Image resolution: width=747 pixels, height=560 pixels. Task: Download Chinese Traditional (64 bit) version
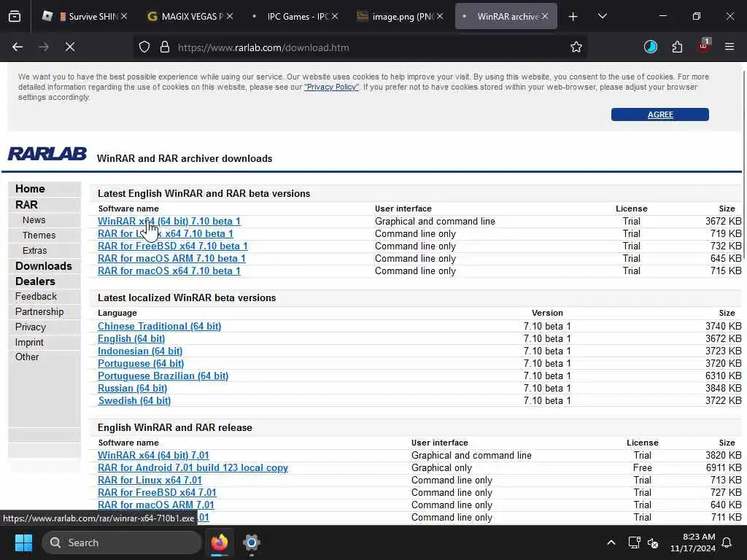159,326
